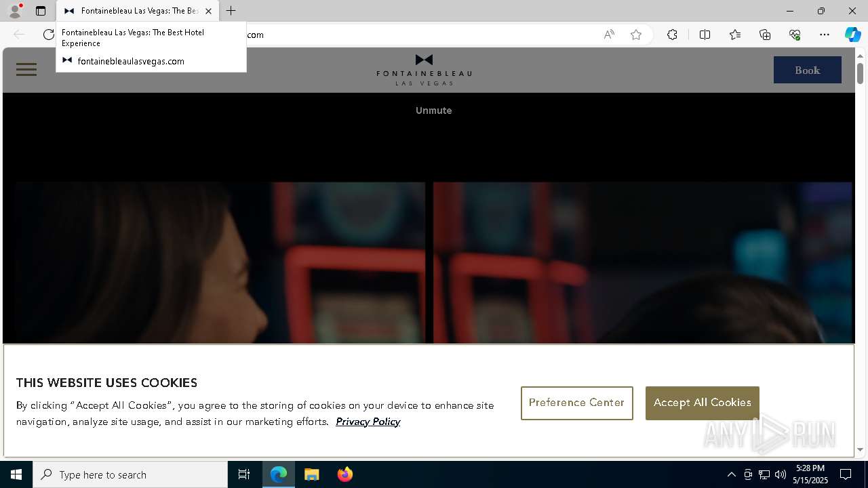This screenshot has width=868, height=488.
Task: Refresh the current page
Action: click(48, 35)
